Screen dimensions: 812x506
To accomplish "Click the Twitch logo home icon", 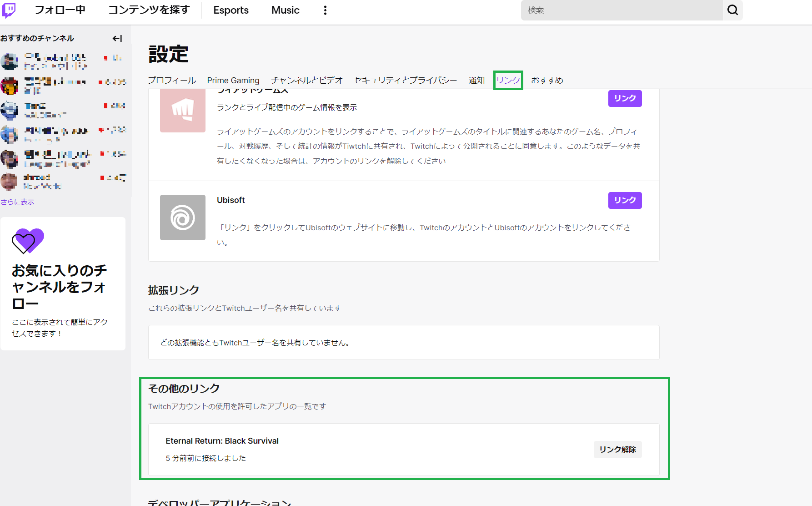I will (9, 10).
